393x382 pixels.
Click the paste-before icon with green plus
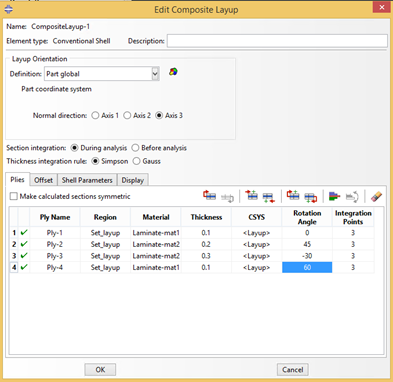tap(293, 195)
